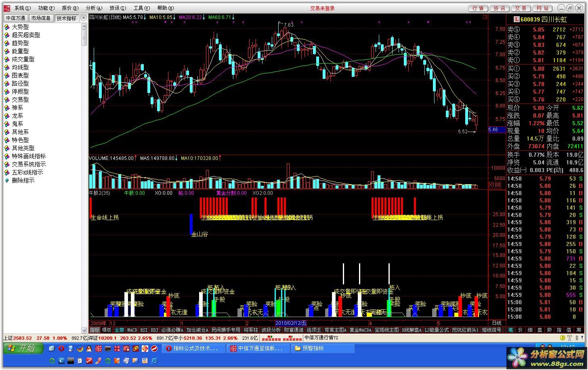Screen dimensions: 588x370
Task: Open the 功能(F) menu
Action: pos(46,8)
